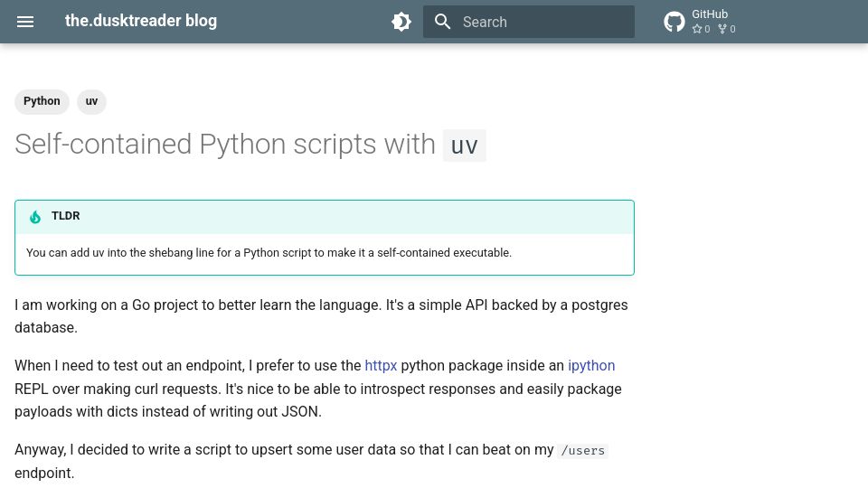The width and height of the screenshot is (868, 488).
Task: Click the GitHub forks count
Action: (x=727, y=29)
